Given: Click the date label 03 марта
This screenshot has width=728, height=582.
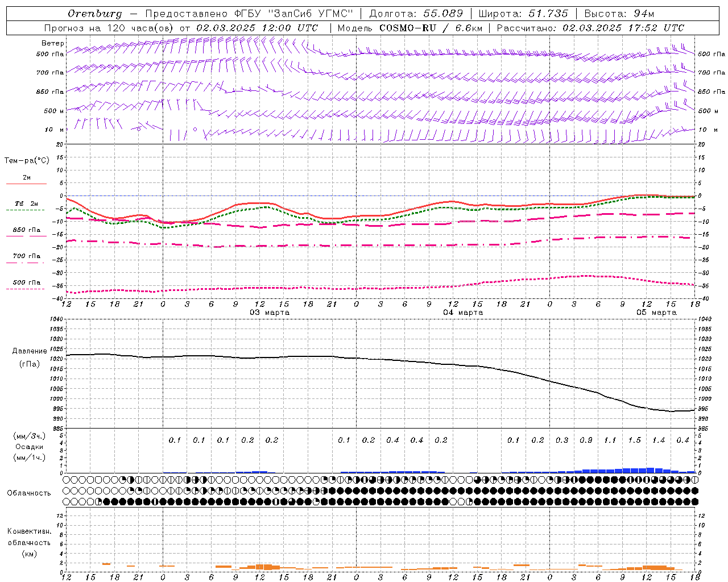Looking at the screenshot, I should click(x=270, y=313).
